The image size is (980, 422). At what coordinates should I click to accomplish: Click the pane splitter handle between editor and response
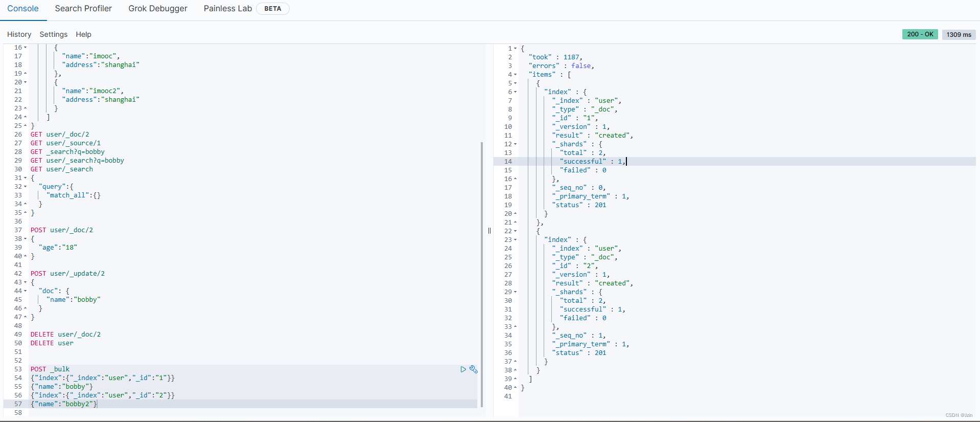(x=489, y=231)
